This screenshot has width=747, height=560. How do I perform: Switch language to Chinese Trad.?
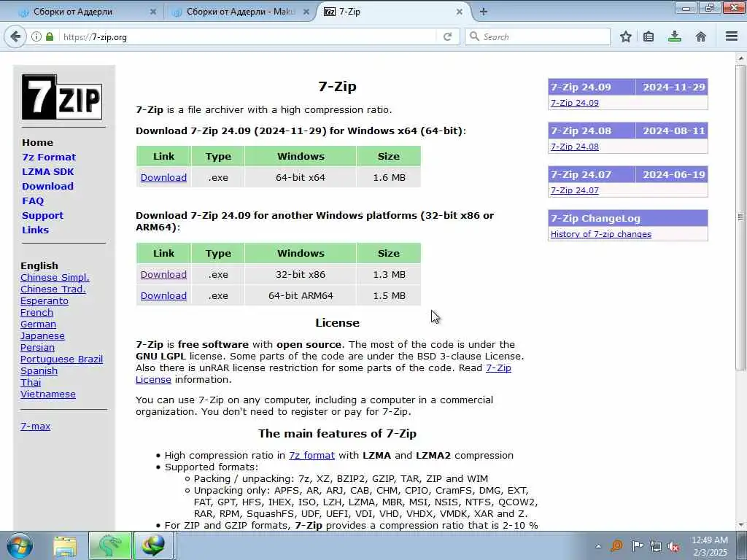coord(53,289)
